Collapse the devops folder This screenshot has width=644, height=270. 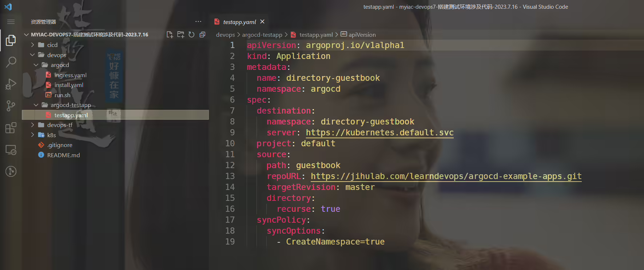(57, 55)
